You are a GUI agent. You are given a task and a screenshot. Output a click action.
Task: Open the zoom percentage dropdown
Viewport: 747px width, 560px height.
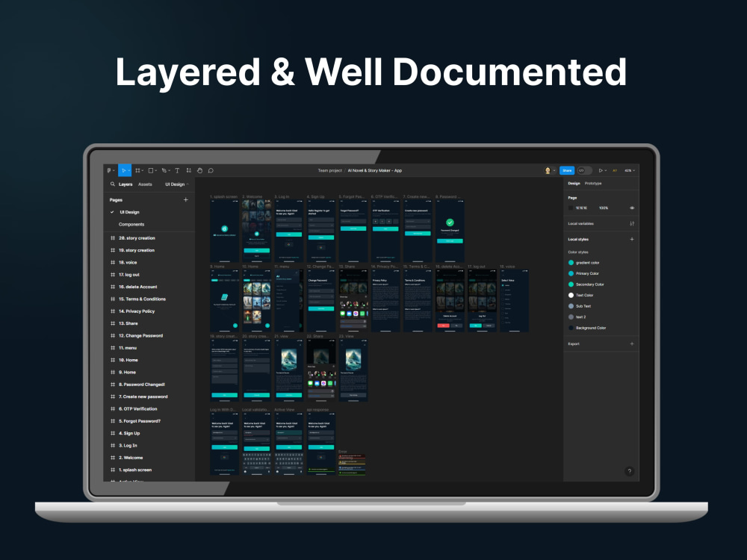(x=629, y=170)
